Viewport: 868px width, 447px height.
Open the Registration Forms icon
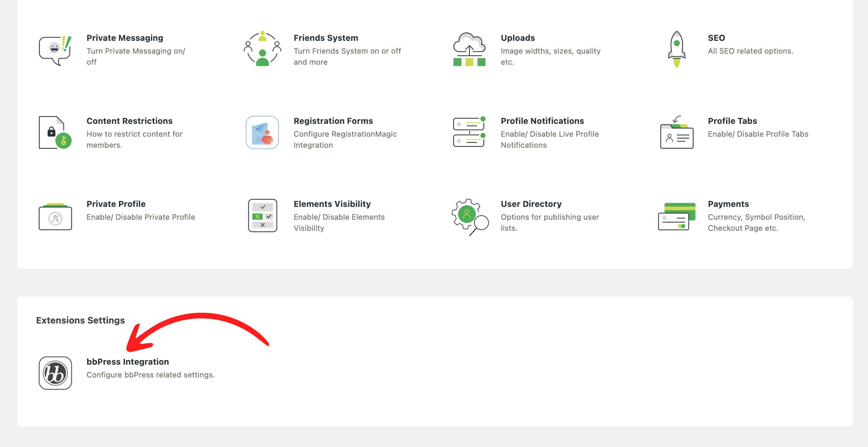click(262, 133)
